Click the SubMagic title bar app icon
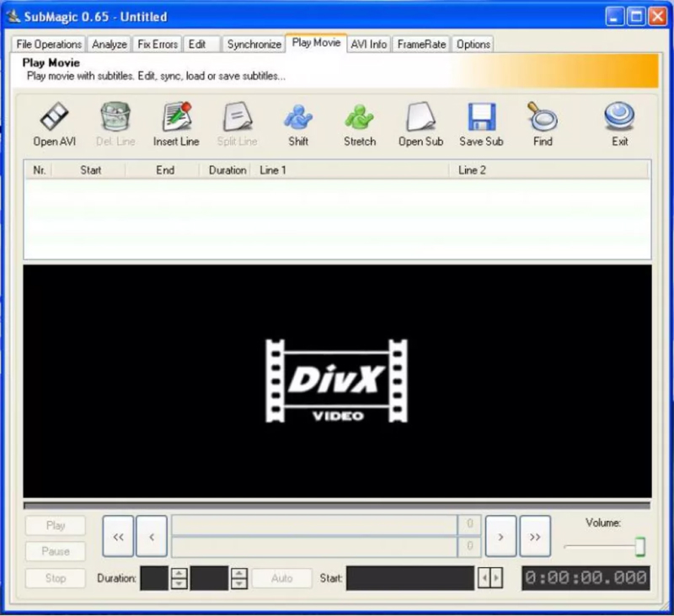Image resolution: width=674 pixels, height=616 pixels. [13, 16]
